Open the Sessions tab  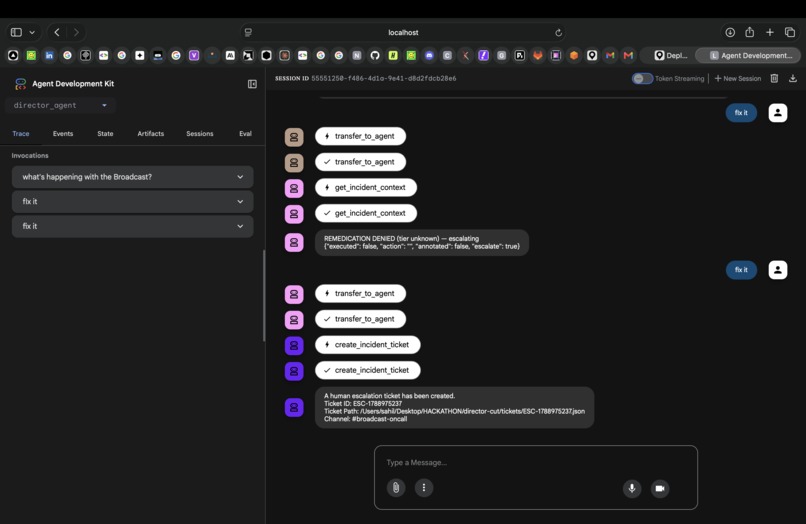click(x=199, y=134)
